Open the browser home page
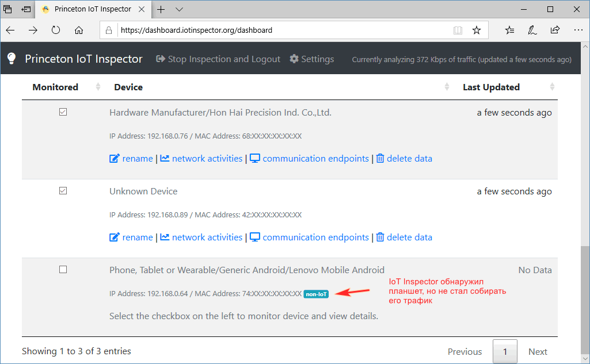The height and width of the screenshot is (364, 590). (79, 30)
